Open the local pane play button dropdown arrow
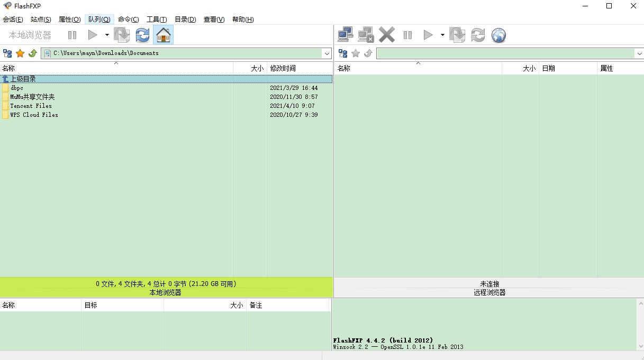The width and height of the screenshot is (644, 360). [x=107, y=35]
